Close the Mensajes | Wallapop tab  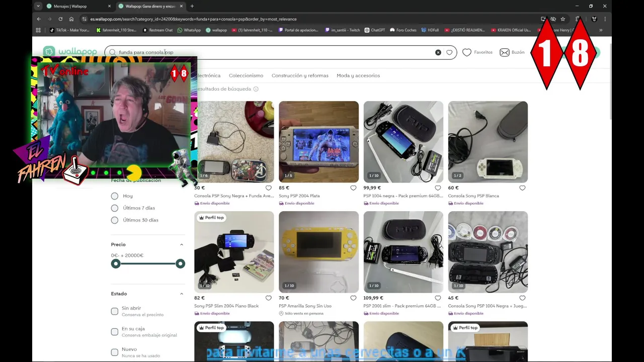(x=109, y=6)
